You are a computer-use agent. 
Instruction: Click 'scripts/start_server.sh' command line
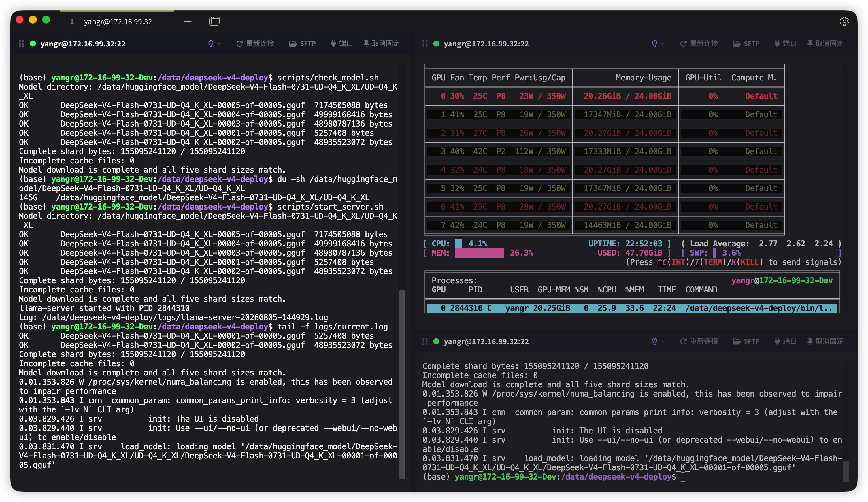[201, 207]
